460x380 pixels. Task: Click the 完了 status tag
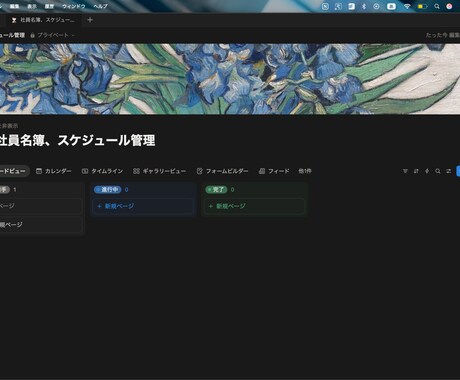216,190
